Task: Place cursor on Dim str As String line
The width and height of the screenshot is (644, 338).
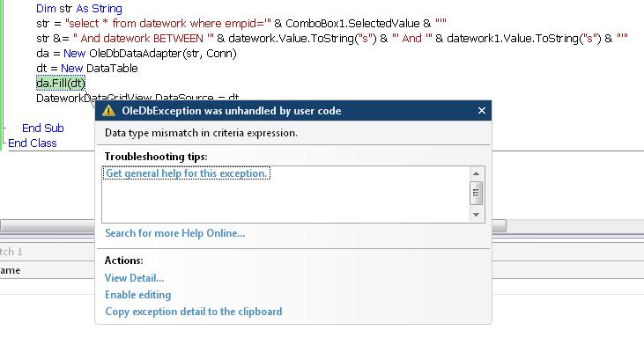Action: click(79, 9)
